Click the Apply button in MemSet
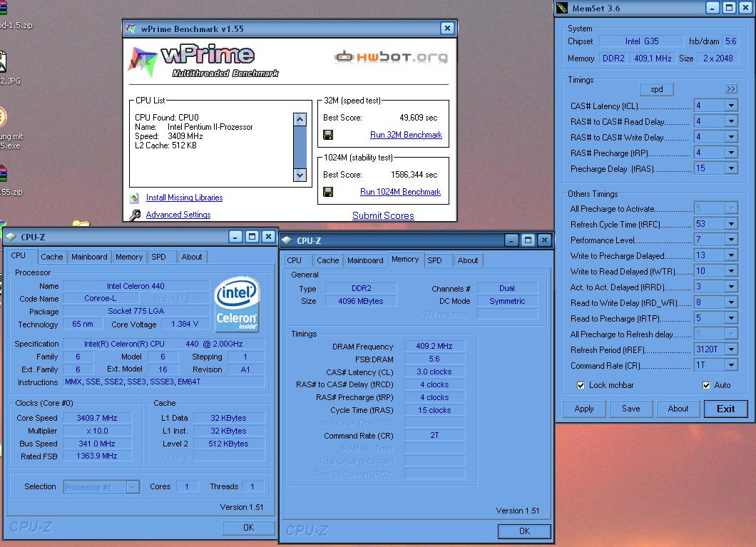The width and height of the screenshot is (756, 547). (584, 409)
